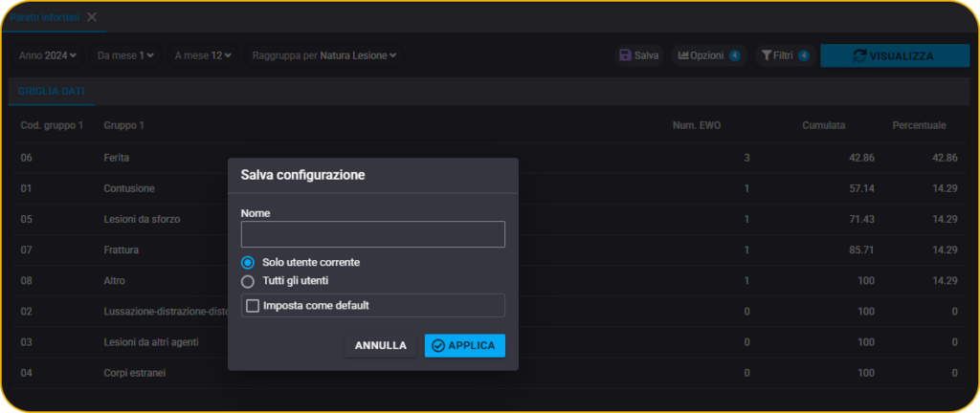Screen dimensions: 980x413
Task: Click the cumulata value 85.71
Action: [x=861, y=250]
